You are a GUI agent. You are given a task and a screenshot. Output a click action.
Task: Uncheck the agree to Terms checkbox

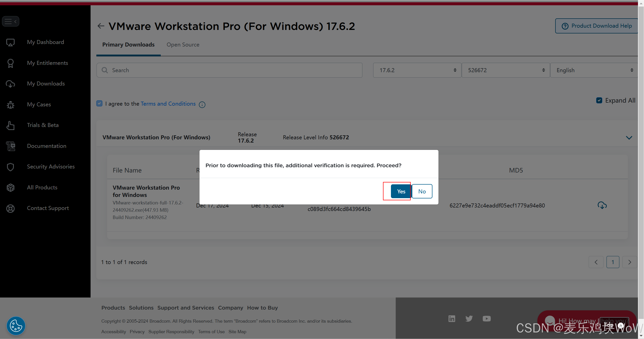99,104
